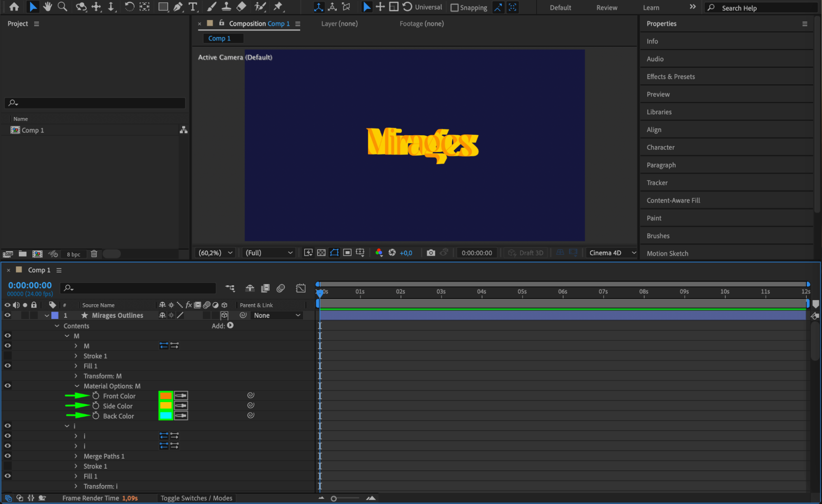Select the Puppet Pin tool
Viewport: 822px width, 504px height.
tap(278, 7)
